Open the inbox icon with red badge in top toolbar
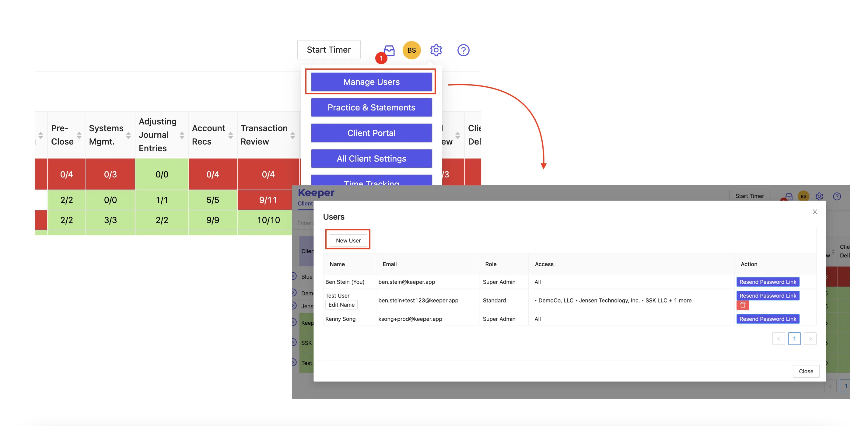Screen dimensions: 868x426 point(389,51)
